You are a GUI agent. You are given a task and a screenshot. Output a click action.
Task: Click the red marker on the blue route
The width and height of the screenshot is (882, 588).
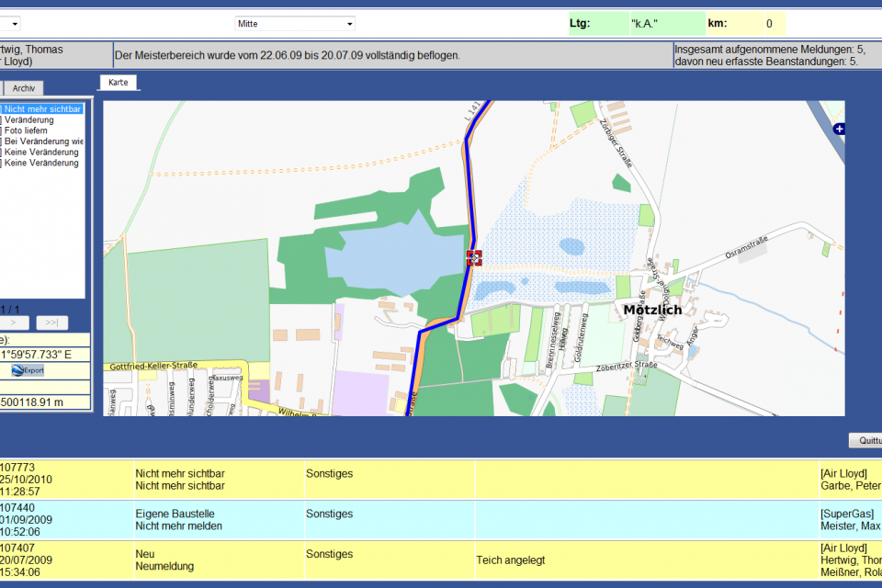[x=474, y=258]
